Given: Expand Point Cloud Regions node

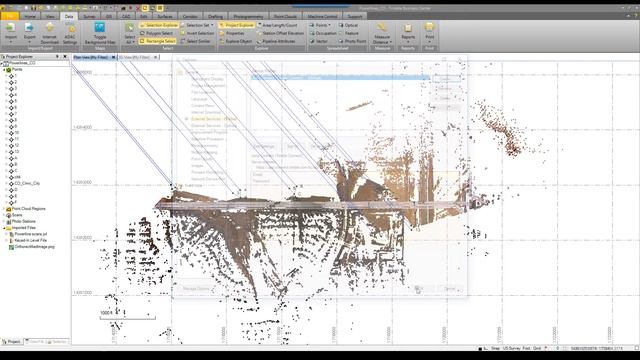Looking at the screenshot, I should [x=4, y=209].
